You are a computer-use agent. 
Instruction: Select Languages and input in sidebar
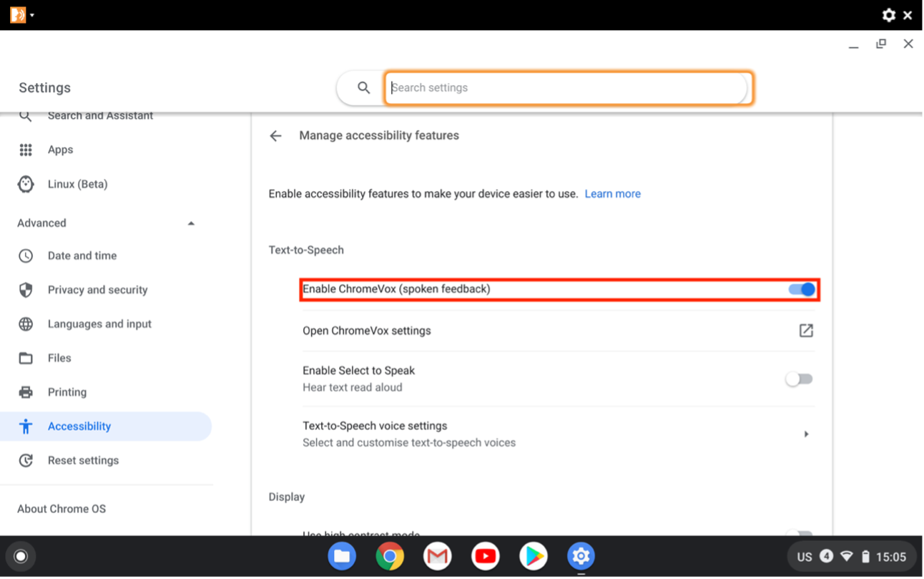click(99, 323)
